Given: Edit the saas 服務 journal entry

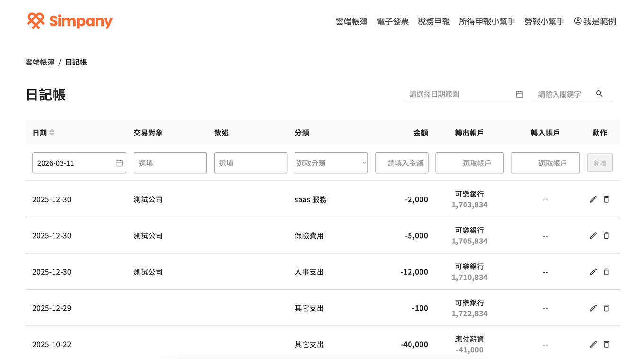Looking at the screenshot, I should 593,199.
